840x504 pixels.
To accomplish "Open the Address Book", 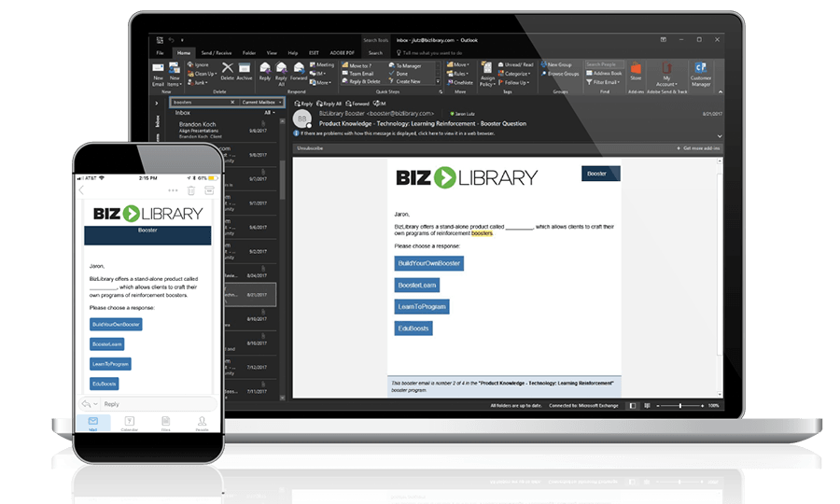I will tap(604, 74).
